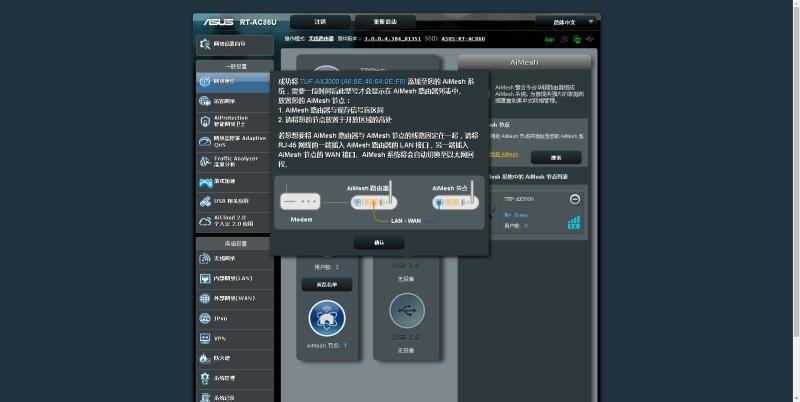The width and height of the screenshot is (800, 402).
Task: Click the ASUS logo
Action: pos(219,22)
